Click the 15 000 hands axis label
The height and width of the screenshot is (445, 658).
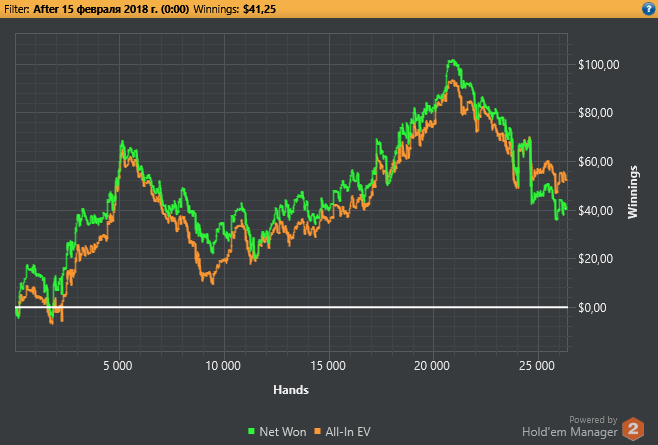pyautogui.click(x=328, y=366)
